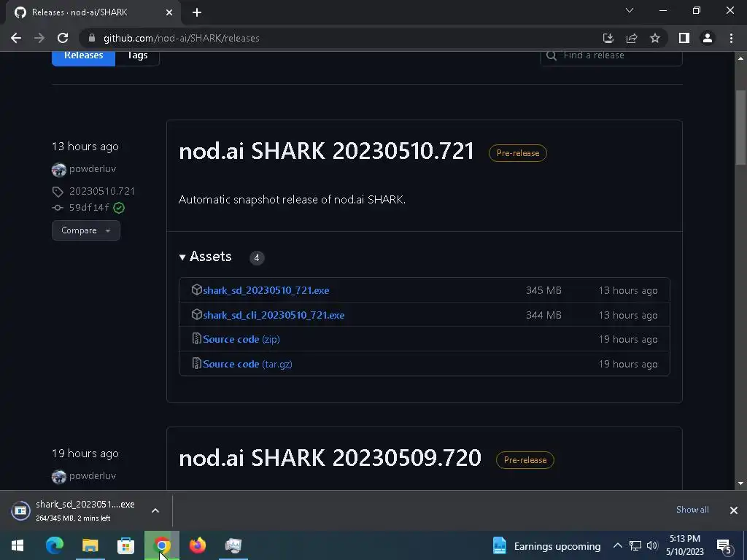Click archive icon beside Source code (tar.gz)
Viewport: 747px width, 560px height.
pyautogui.click(x=196, y=363)
